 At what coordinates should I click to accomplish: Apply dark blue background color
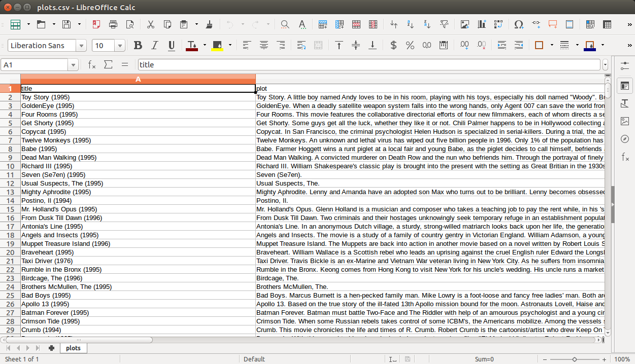pos(590,46)
